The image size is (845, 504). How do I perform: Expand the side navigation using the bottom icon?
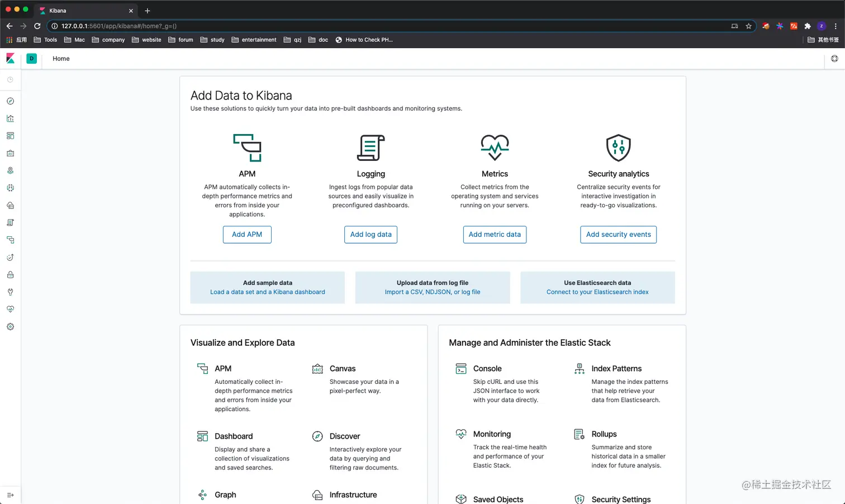10,495
